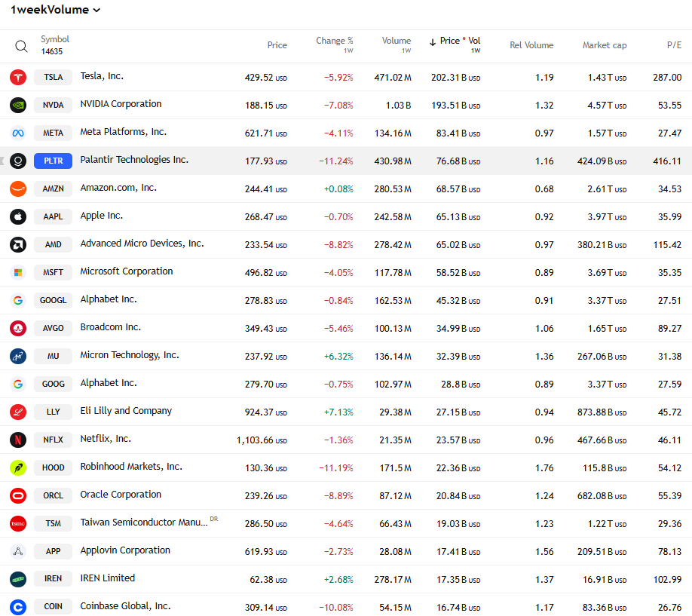Viewport: 692px width, 616px height.
Task: Sort by Volume 1W column header
Action: 397,45
